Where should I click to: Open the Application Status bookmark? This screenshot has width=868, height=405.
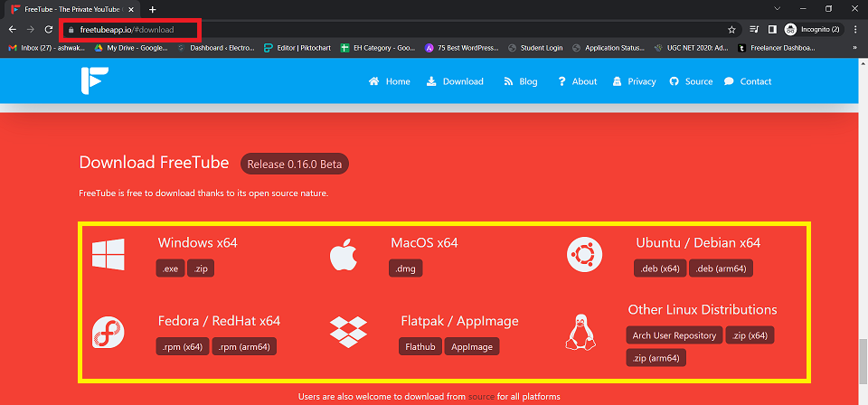(609, 48)
